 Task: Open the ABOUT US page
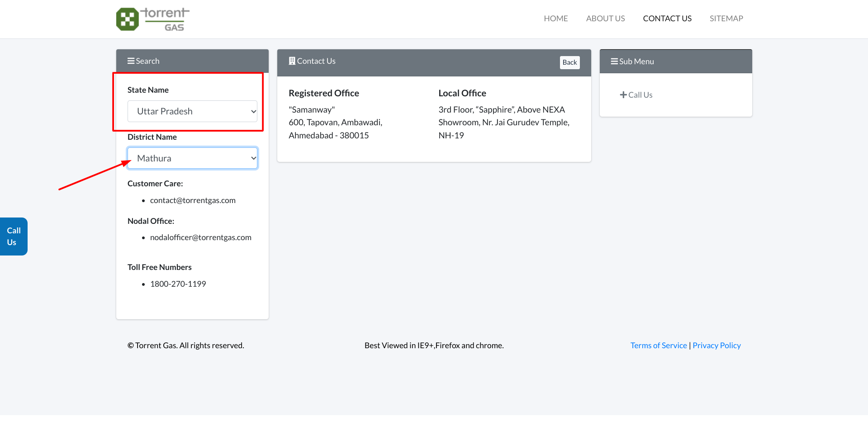click(605, 19)
